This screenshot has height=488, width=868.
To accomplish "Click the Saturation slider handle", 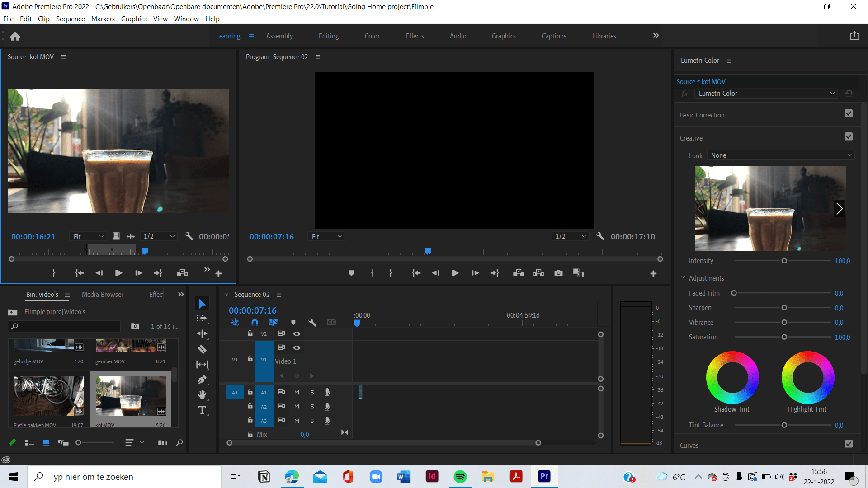I will (x=784, y=337).
